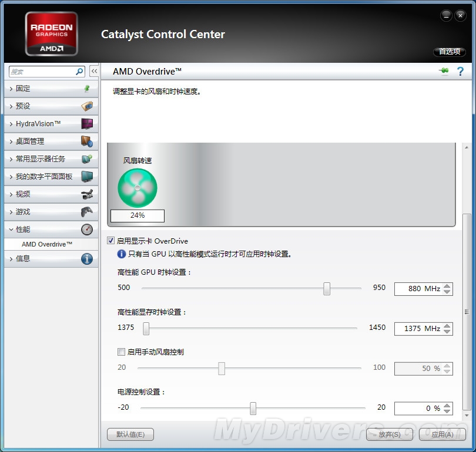This screenshot has height=452, width=476.
Task: Minimize the Catalyst Control Center window
Action: (446, 16)
